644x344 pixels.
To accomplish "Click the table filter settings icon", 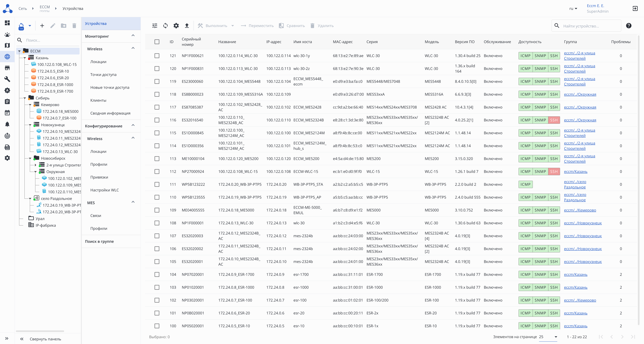I will tap(155, 26).
